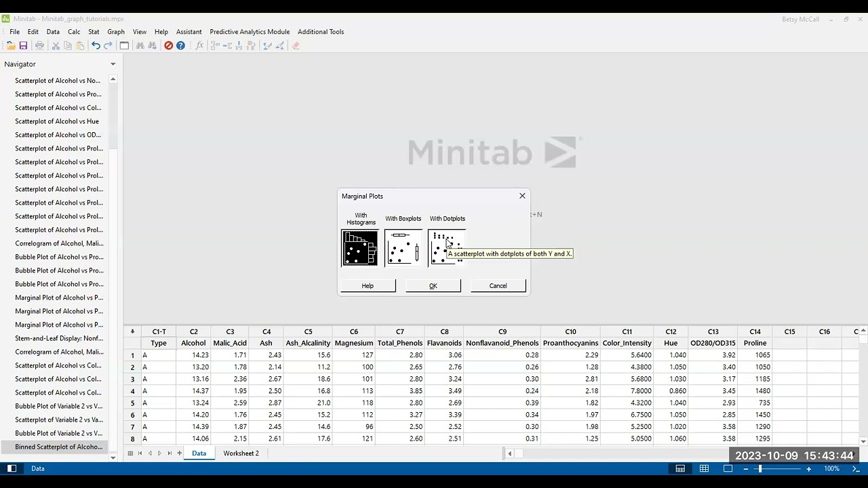Switch to the Worksheet 2 tab
Viewport: 868px width, 488px height.
tap(241, 453)
